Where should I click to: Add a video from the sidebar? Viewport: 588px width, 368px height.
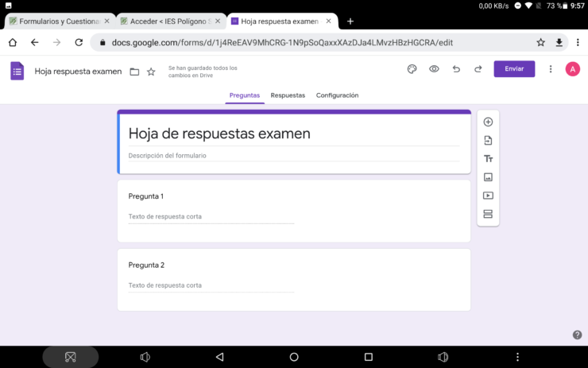[488, 196]
